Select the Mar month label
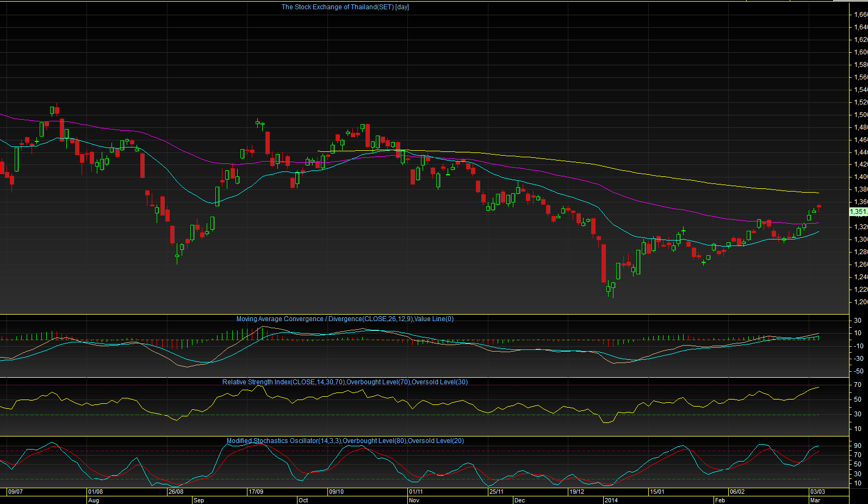Screen dimensions: 868x504 (815, 500)
